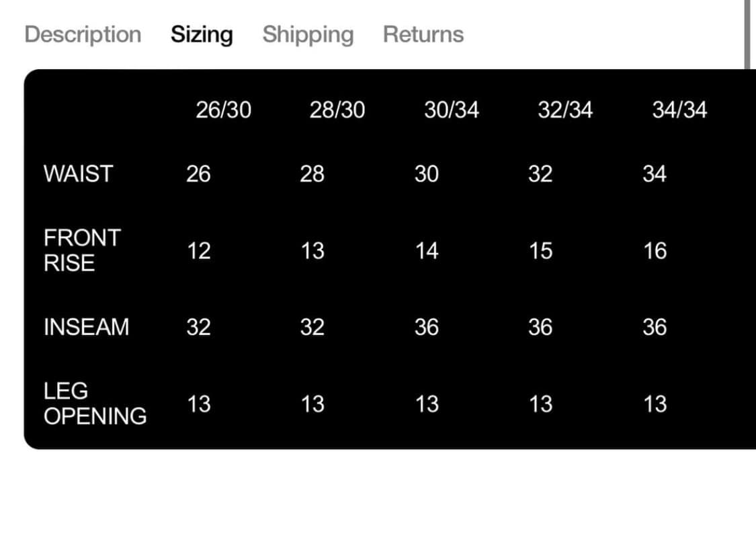
Task: Select front rise value 14
Action: point(427,251)
